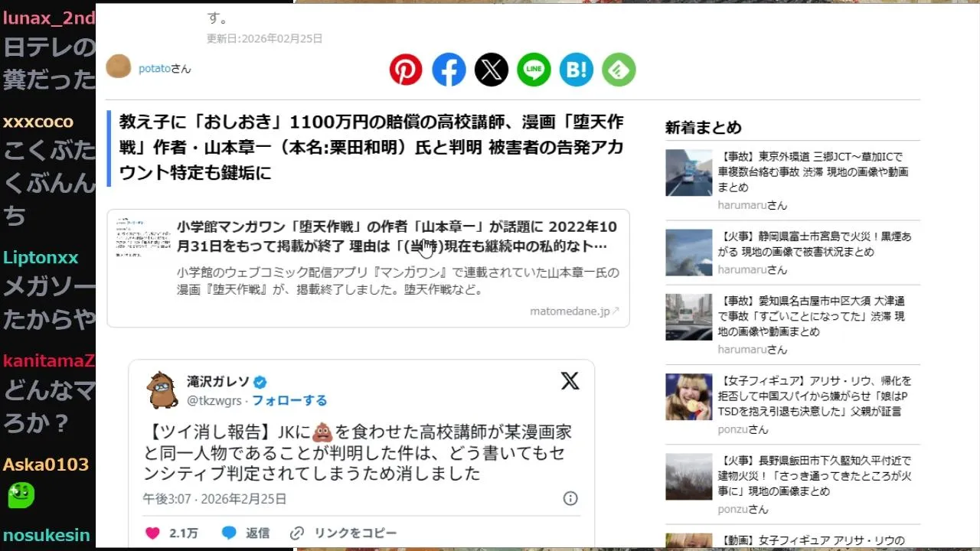Select chat username Aska0103
The width and height of the screenshot is (980, 551).
tap(46, 465)
